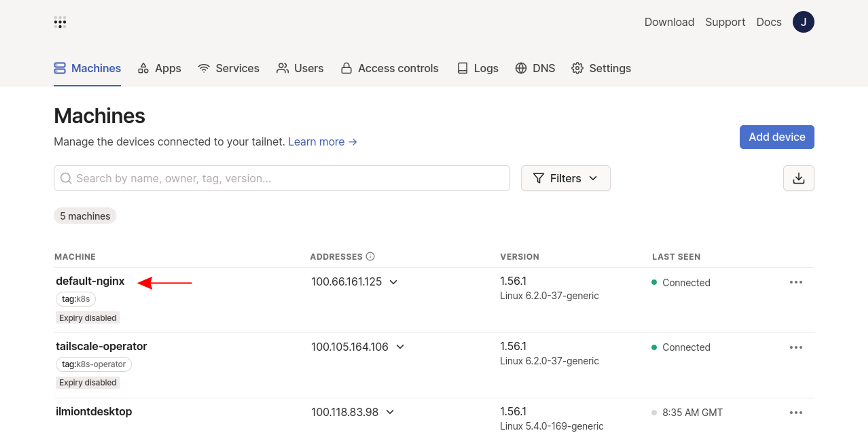Click the Tailscale logo dots icon
Screen dimensions: 868x439
[60, 22]
